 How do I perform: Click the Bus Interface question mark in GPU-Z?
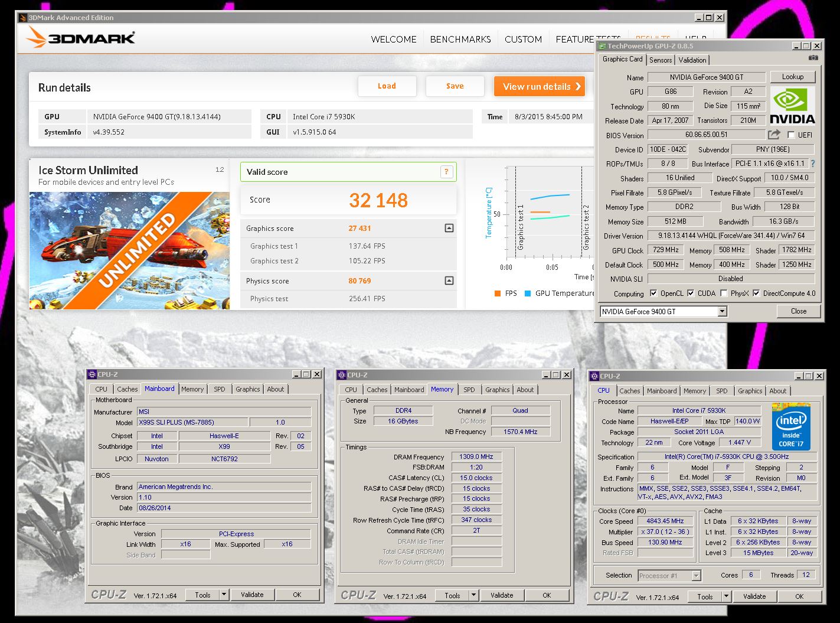(813, 164)
